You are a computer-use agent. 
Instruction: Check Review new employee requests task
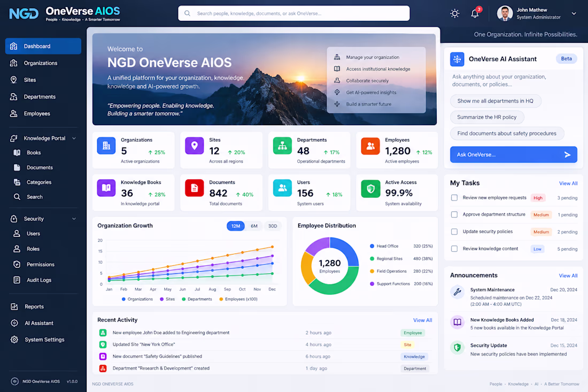coord(454,198)
